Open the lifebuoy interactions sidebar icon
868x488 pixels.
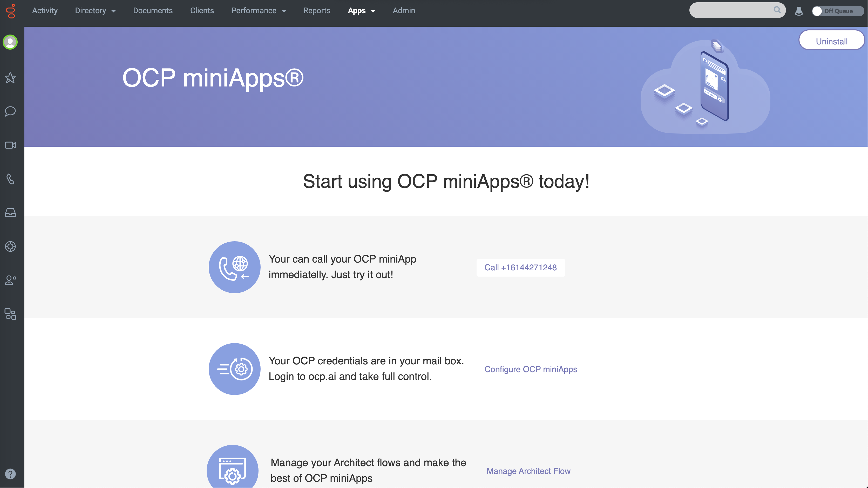10,246
